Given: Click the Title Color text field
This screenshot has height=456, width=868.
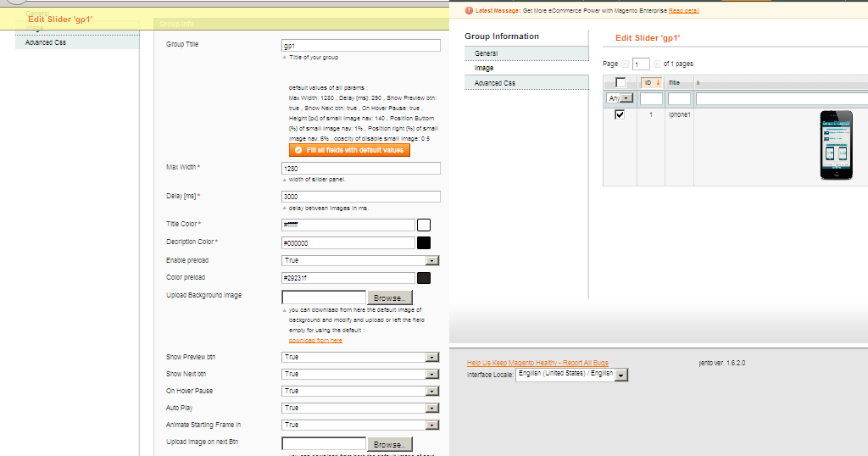Looking at the screenshot, I should [348, 225].
